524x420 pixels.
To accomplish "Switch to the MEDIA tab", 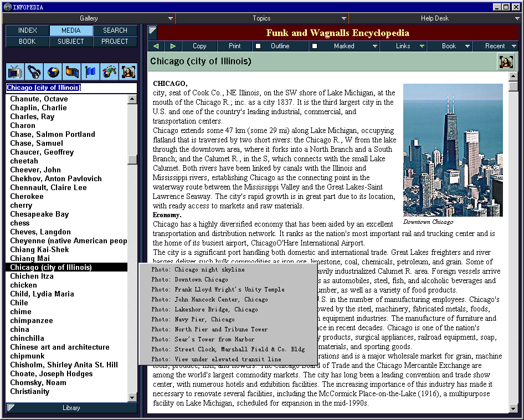I will pyautogui.click(x=71, y=30).
